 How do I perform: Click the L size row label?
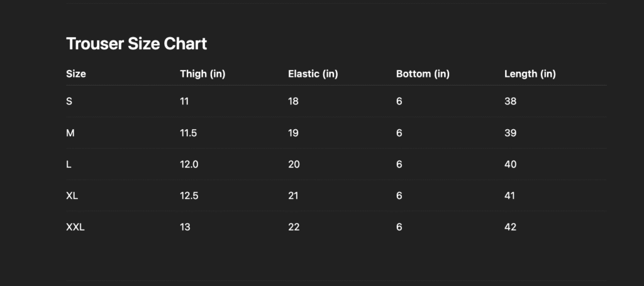69,164
